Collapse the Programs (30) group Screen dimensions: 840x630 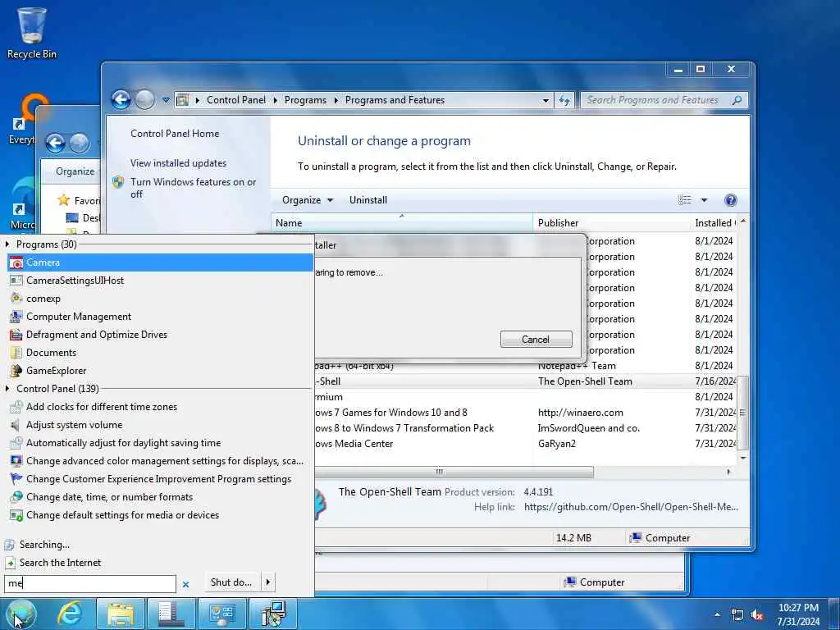7,244
